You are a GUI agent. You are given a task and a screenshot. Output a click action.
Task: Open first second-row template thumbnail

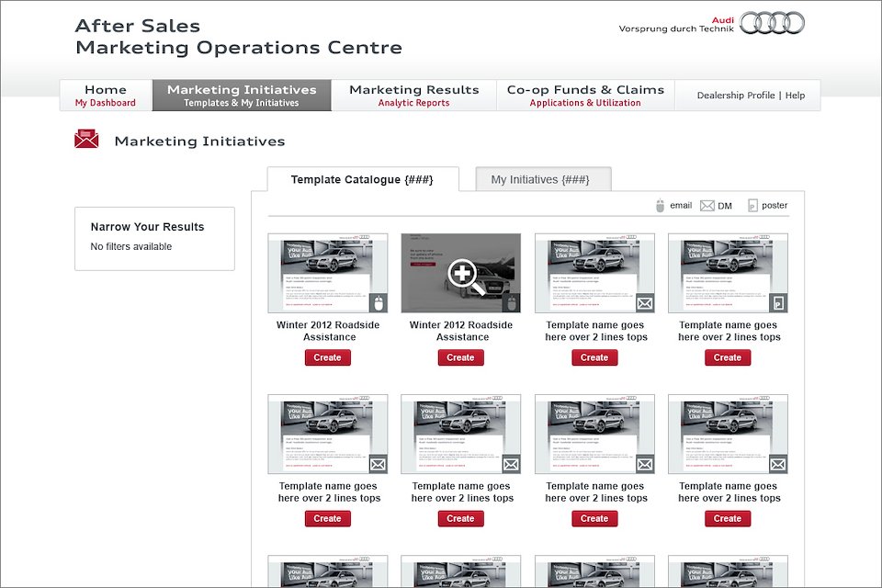[328, 434]
